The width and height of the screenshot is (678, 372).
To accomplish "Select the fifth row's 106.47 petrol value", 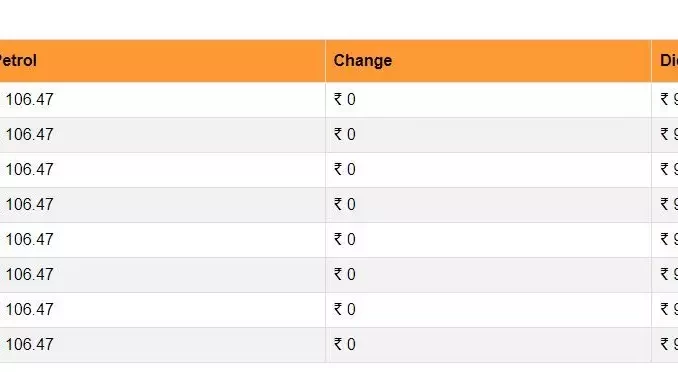I will coord(29,240).
